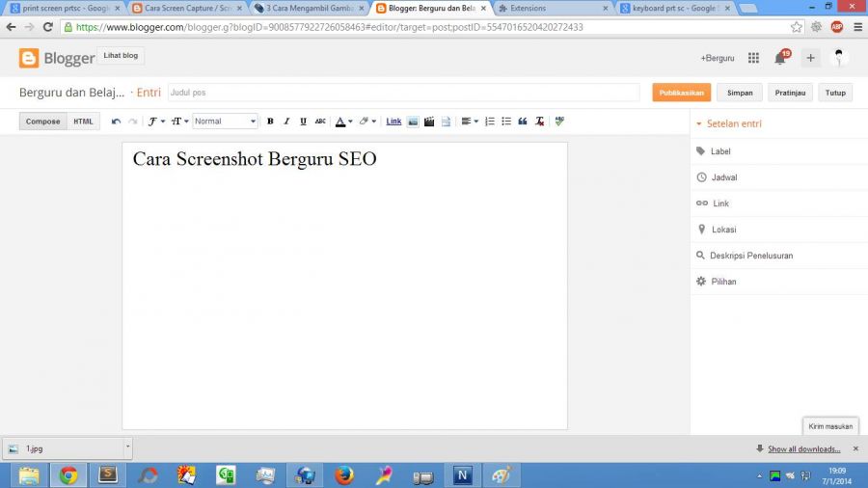Switch to Compose mode
The width and height of the screenshot is (868, 488).
pyautogui.click(x=42, y=122)
